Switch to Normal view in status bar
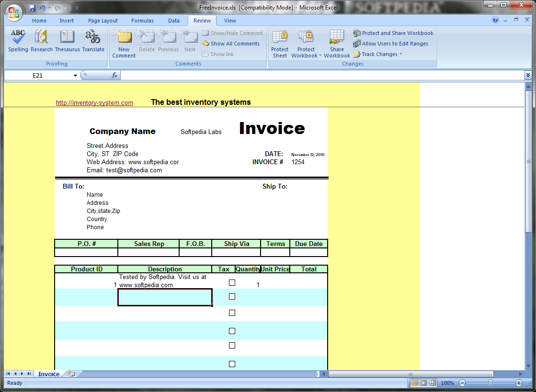536x392 pixels. coord(415,383)
